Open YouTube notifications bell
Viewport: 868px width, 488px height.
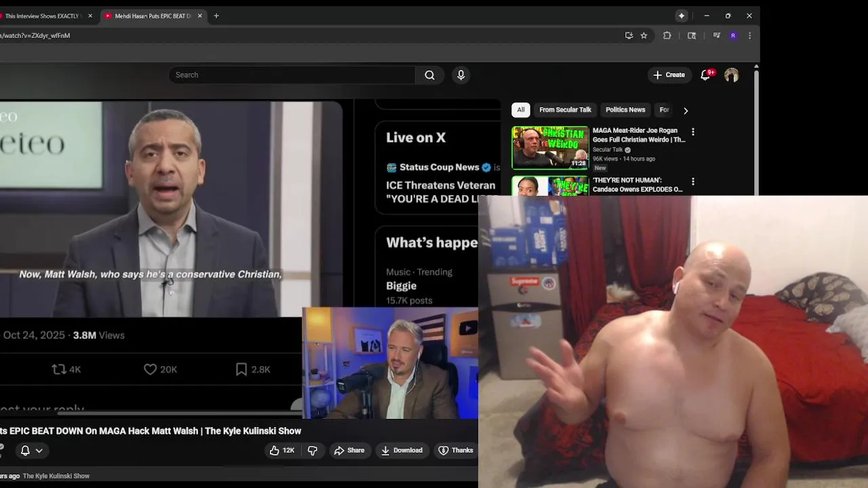[x=705, y=75]
